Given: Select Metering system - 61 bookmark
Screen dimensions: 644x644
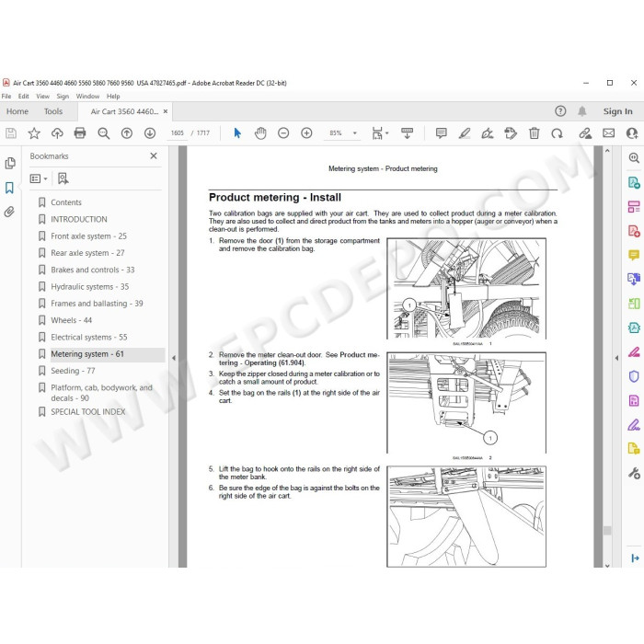Looking at the screenshot, I should [x=87, y=354].
